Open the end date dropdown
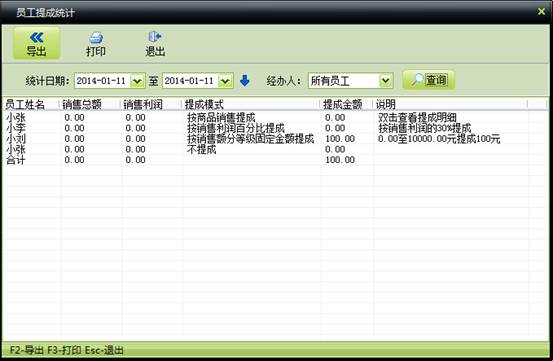The width and height of the screenshot is (553, 361). 225,81
